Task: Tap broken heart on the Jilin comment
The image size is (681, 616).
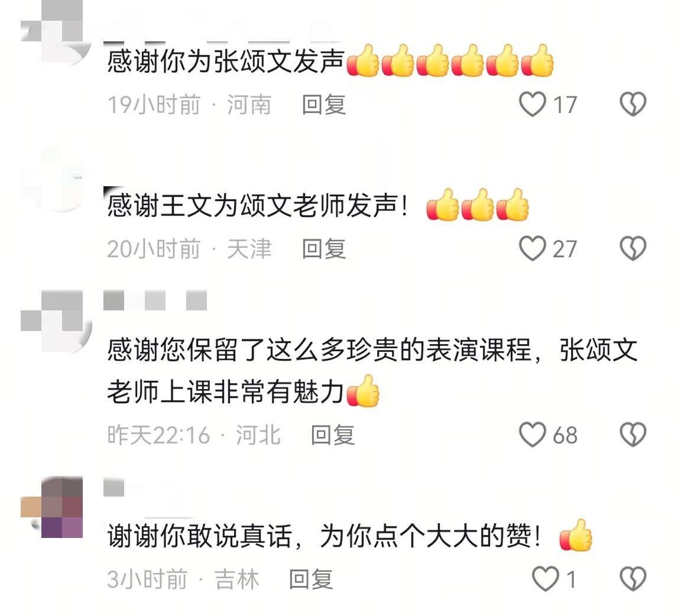Action: click(633, 579)
